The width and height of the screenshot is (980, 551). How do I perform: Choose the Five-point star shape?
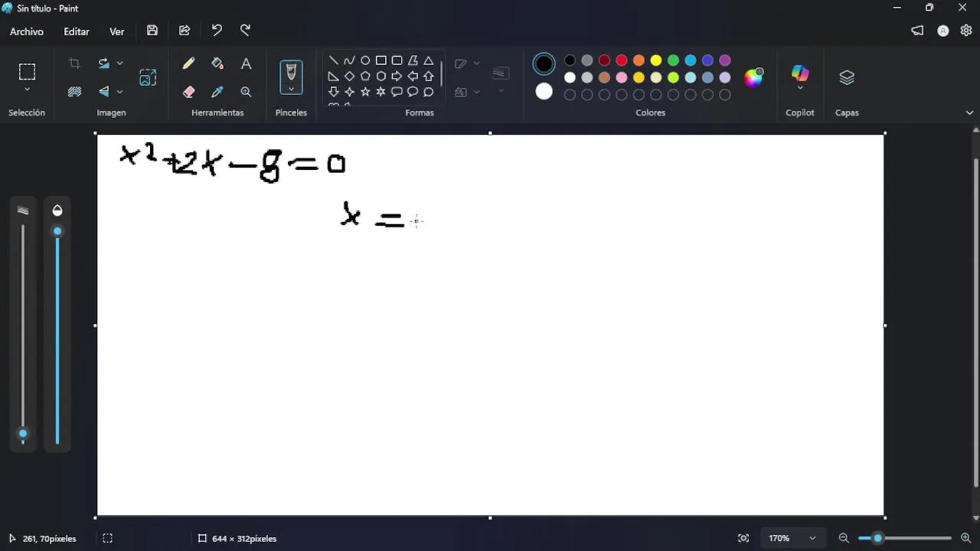[x=365, y=92]
